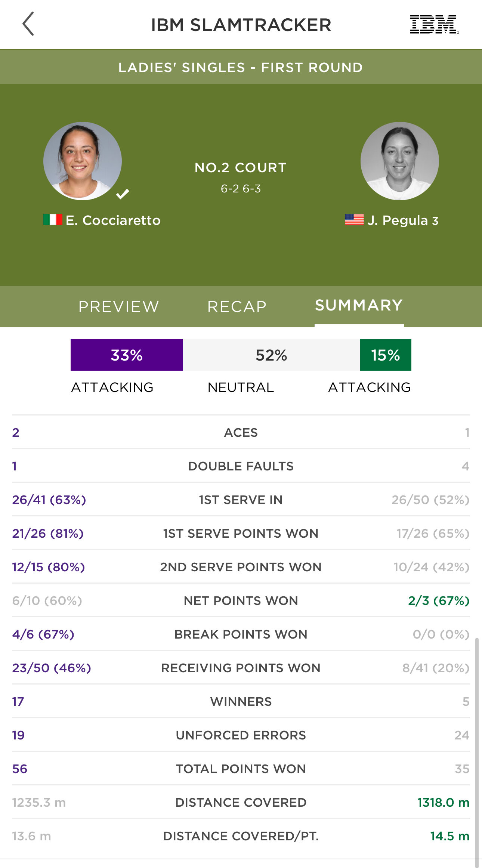Tap the Italian flag icon
This screenshot has width=482, height=868.
pyautogui.click(x=53, y=220)
